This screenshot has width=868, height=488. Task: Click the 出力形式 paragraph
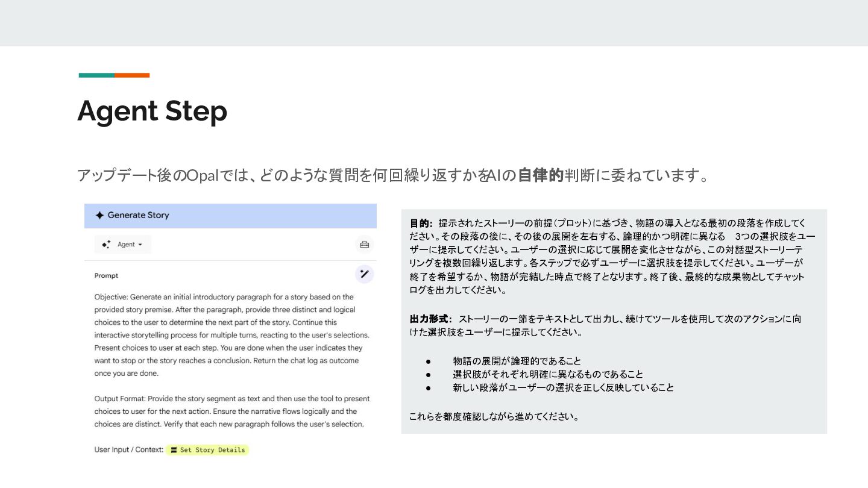tap(605, 325)
